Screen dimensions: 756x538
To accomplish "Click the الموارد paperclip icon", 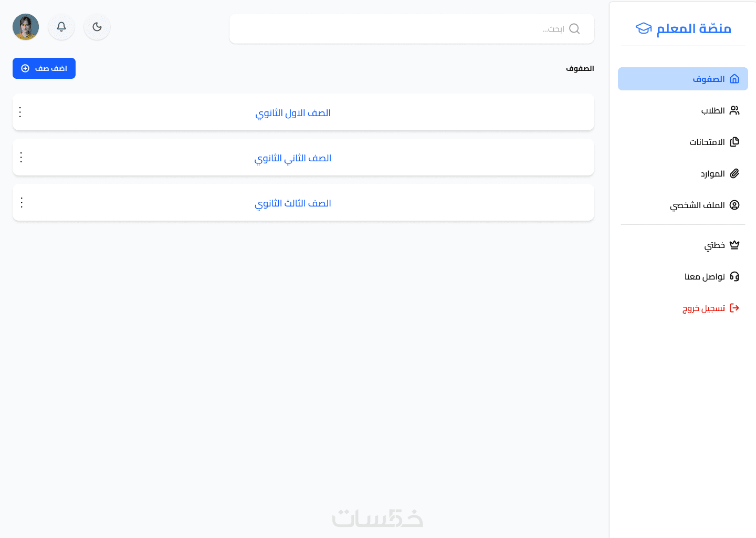I will [734, 173].
